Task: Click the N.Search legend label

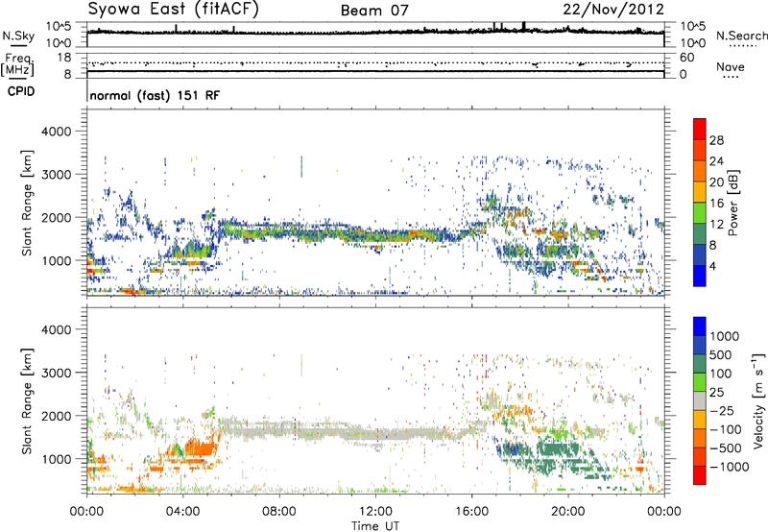Action: click(x=741, y=36)
